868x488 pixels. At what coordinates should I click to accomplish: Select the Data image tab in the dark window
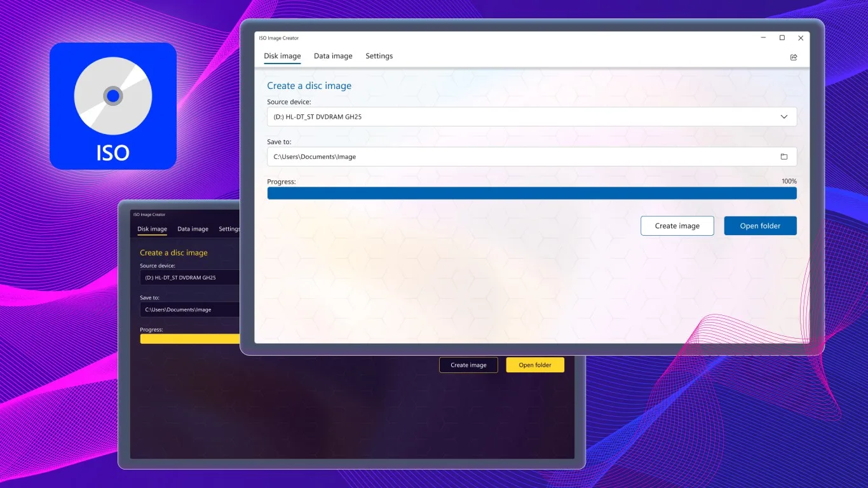tap(193, 229)
